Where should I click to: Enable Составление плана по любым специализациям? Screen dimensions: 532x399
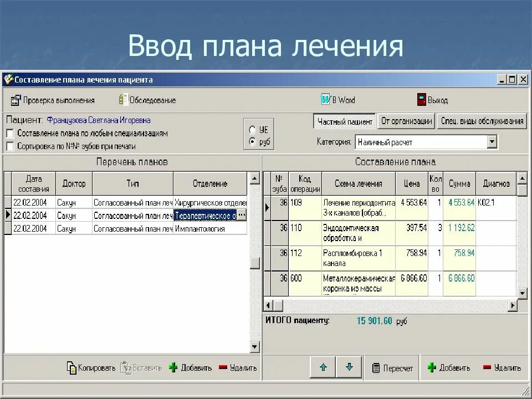click(10, 134)
